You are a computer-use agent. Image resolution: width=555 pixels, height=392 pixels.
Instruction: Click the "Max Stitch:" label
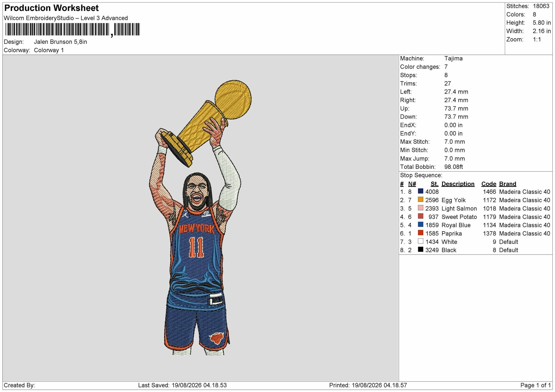[x=415, y=142]
